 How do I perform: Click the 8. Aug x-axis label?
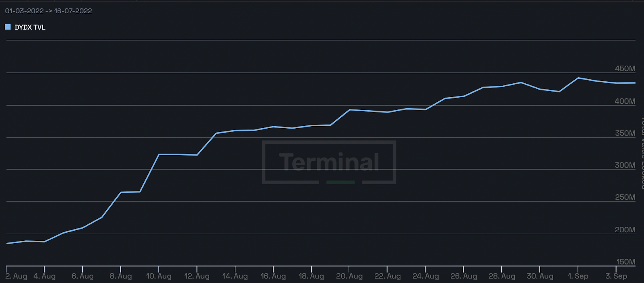coord(121,276)
